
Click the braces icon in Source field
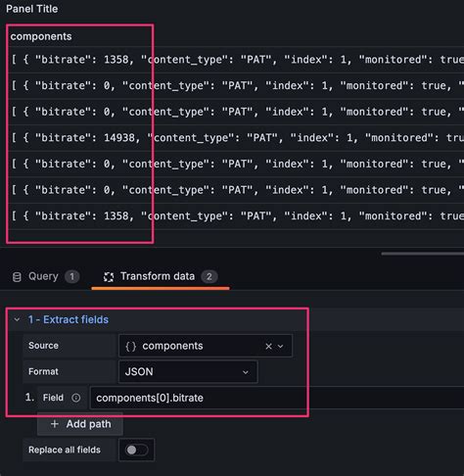(x=131, y=346)
